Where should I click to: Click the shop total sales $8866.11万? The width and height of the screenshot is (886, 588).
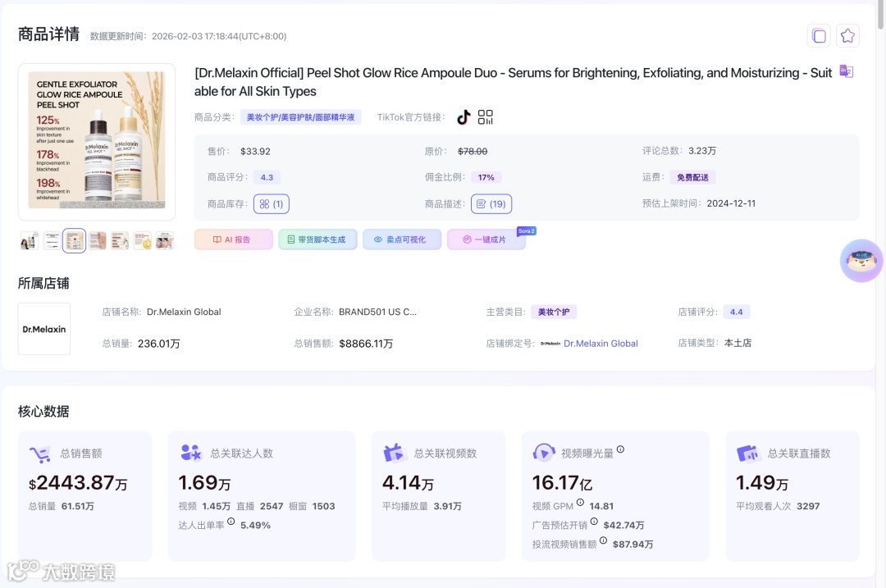pyautogui.click(x=366, y=344)
